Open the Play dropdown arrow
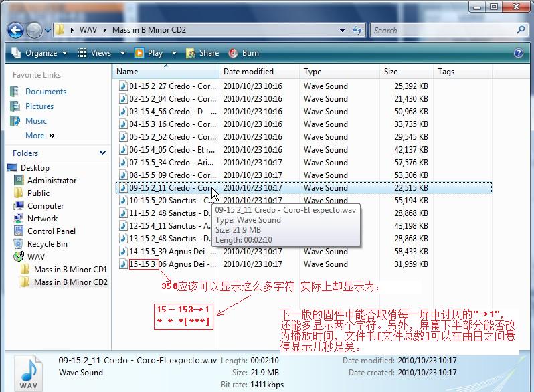This screenshot has height=392, width=534. (x=174, y=53)
